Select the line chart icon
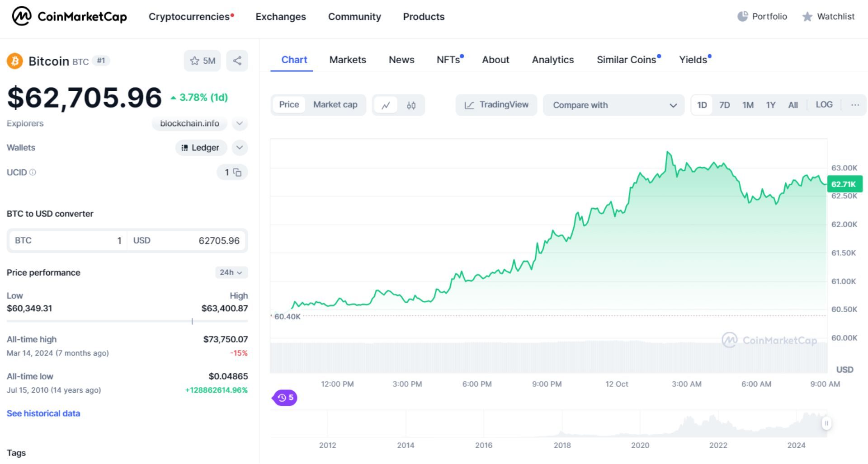868x464 pixels. point(387,105)
